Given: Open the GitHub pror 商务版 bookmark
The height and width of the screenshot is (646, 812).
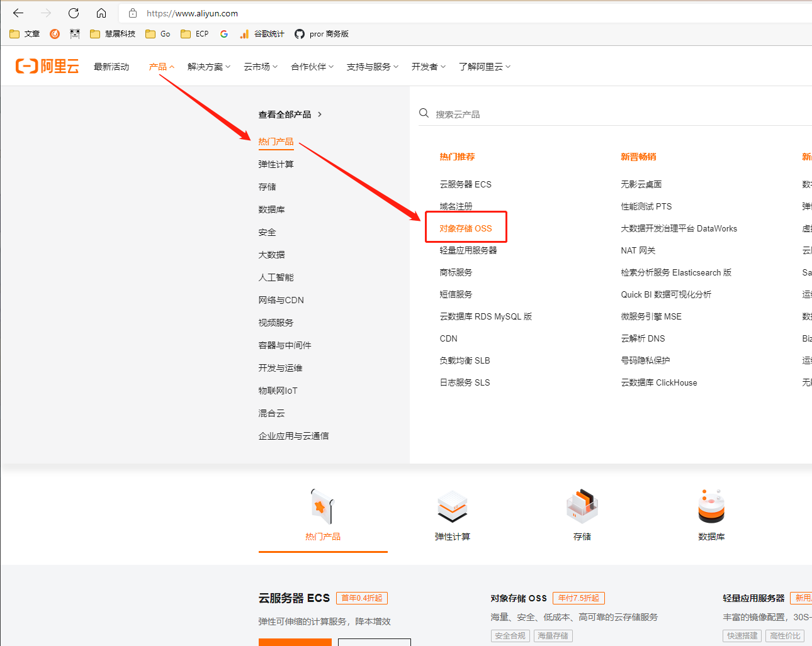Looking at the screenshot, I should [x=322, y=34].
